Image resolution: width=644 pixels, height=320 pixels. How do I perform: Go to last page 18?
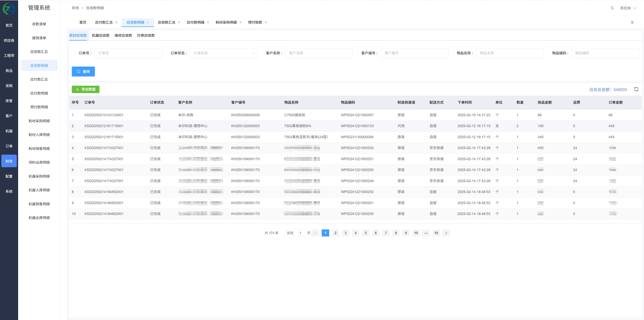coord(436,233)
